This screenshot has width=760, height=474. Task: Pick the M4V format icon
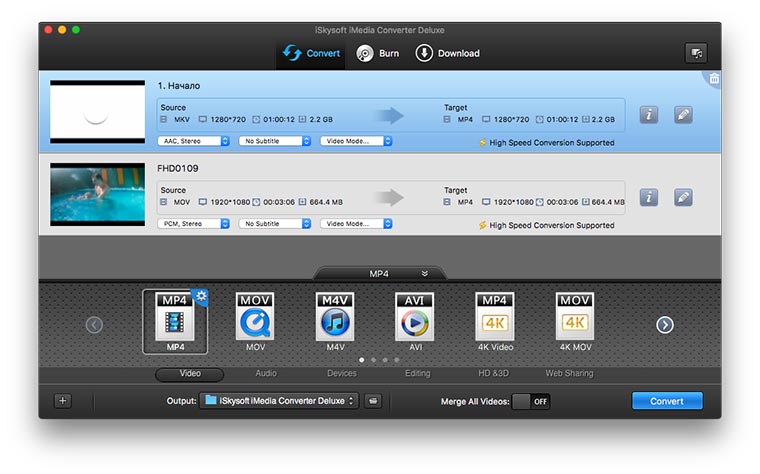(335, 318)
